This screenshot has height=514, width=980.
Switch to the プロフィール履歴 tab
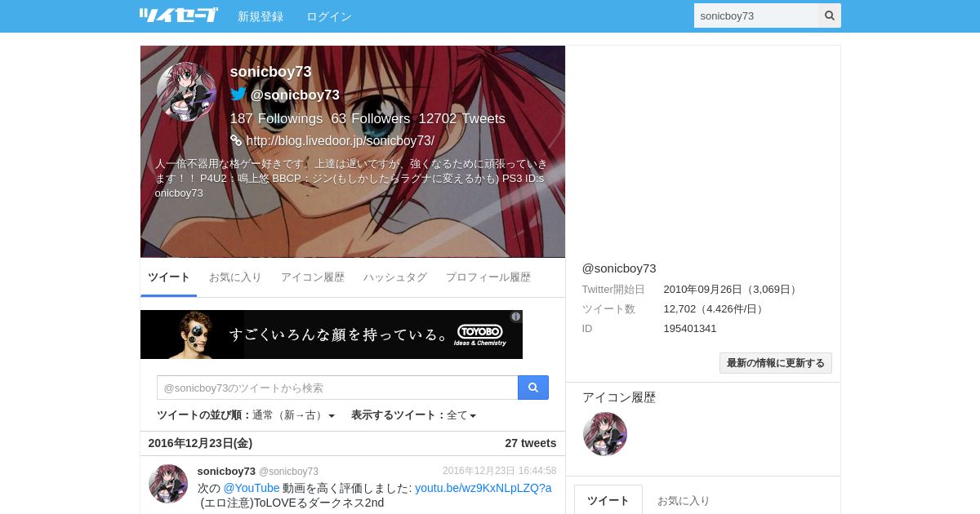click(488, 277)
